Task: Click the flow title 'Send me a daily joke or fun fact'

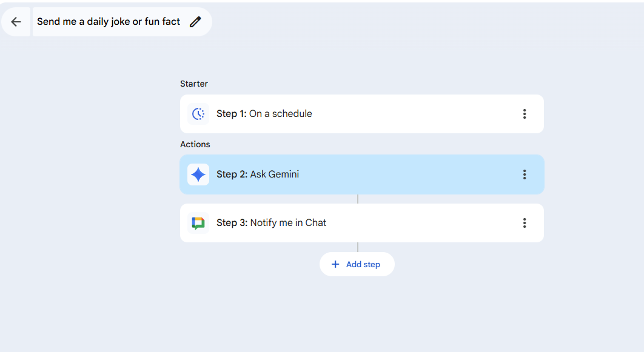Action: tap(109, 22)
